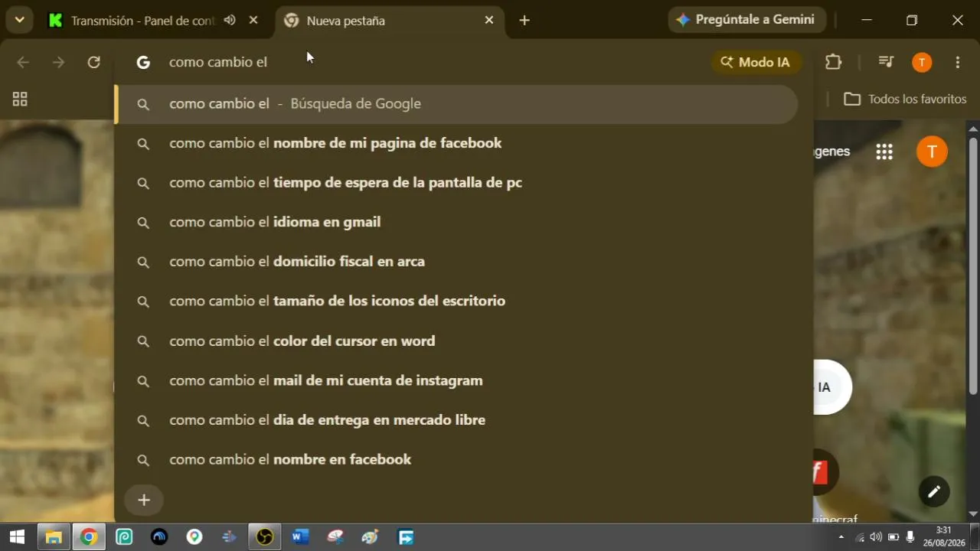The height and width of the screenshot is (551, 980).
Task: Click search icon beside 'domicilio fiscal en arca'
Action: pyautogui.click(x=143, y=262)
